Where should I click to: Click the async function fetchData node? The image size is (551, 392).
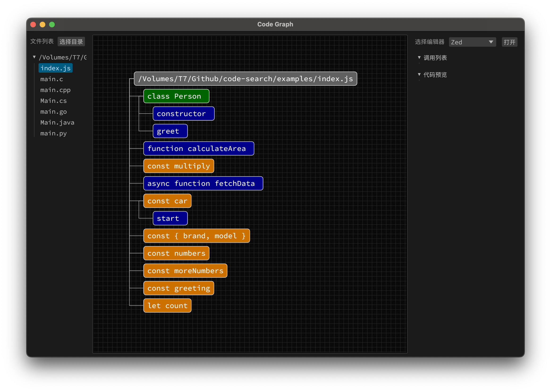click(x=203, y=183)
